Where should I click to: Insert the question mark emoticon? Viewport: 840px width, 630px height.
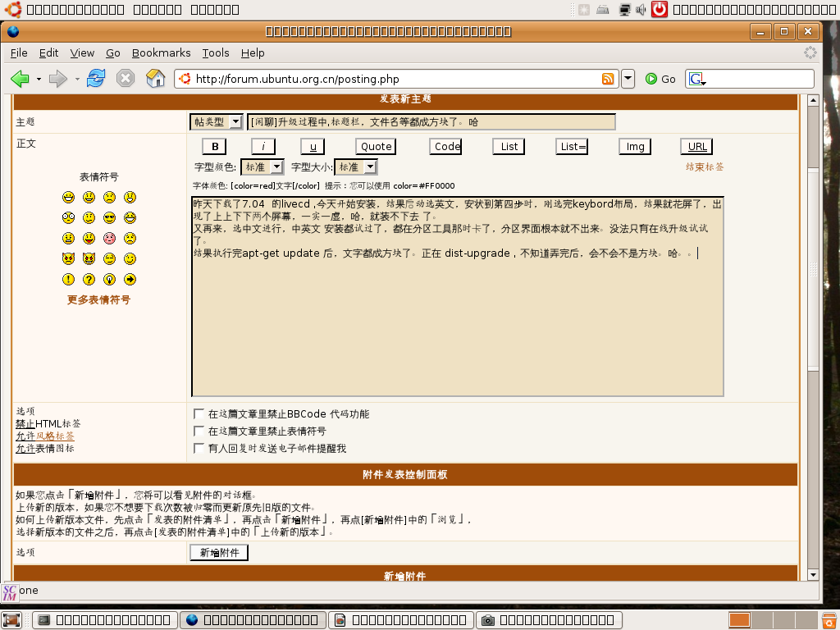coord(89,279)
